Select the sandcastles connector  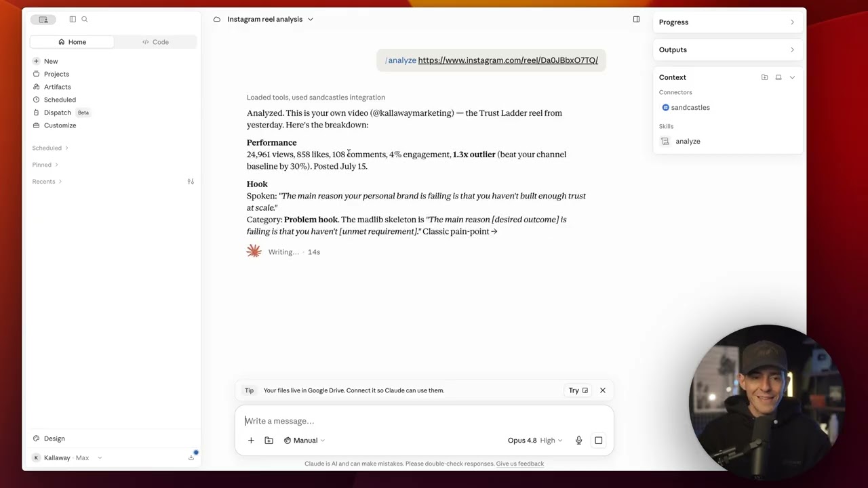[686, 108]
